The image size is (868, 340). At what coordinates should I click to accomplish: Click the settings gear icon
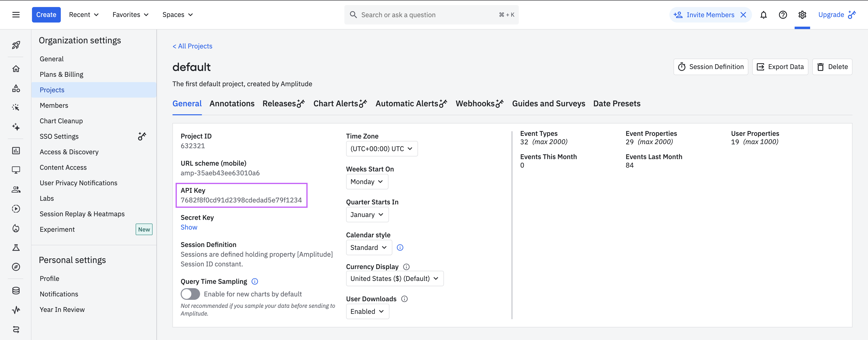(802, 15)
